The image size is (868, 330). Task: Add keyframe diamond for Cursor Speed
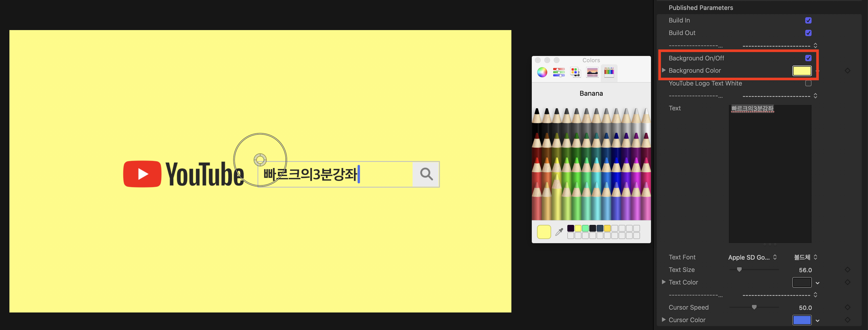pyautogui.click(x=847, y=308)
